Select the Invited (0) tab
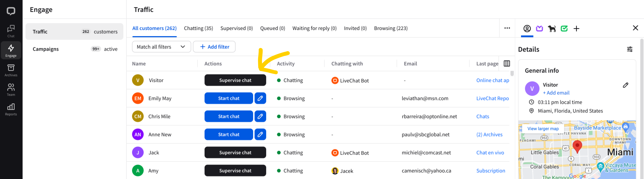Screen dimensions: 644x179 tap(355, 28)
